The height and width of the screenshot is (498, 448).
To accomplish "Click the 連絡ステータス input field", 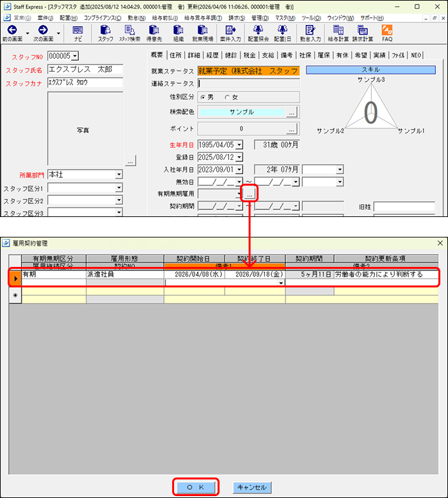I will 248,83.
